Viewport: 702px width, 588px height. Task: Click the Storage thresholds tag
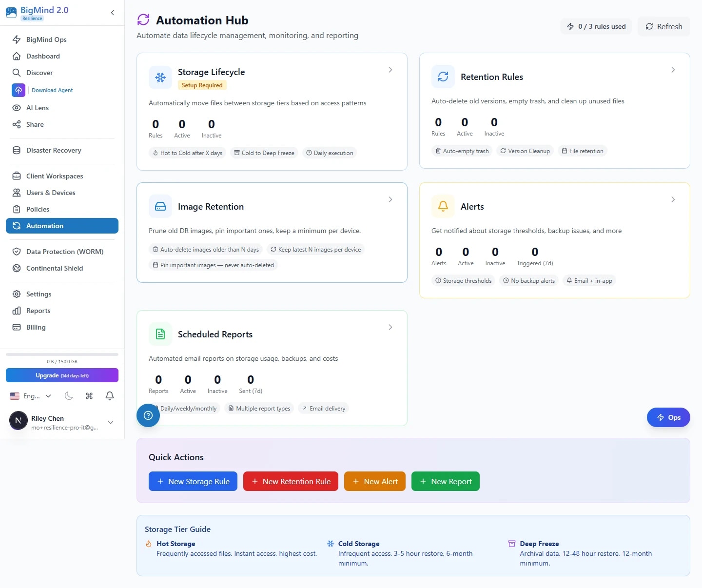point(463,281)
